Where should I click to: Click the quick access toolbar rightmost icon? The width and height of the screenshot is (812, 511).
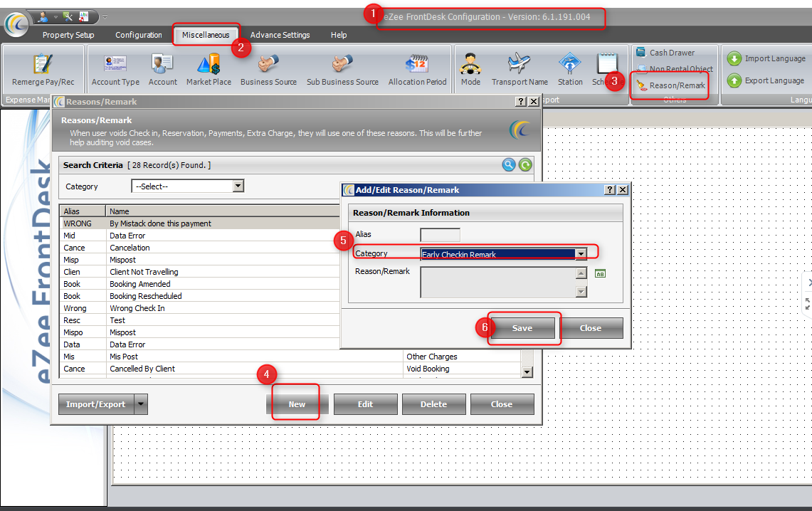click(x=83, y=16)
